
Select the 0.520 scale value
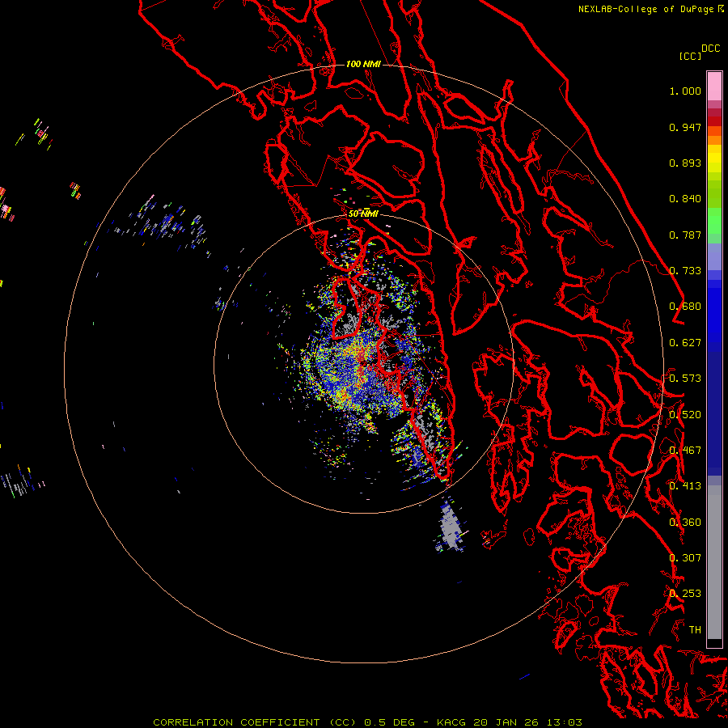[x=685, y=415]
